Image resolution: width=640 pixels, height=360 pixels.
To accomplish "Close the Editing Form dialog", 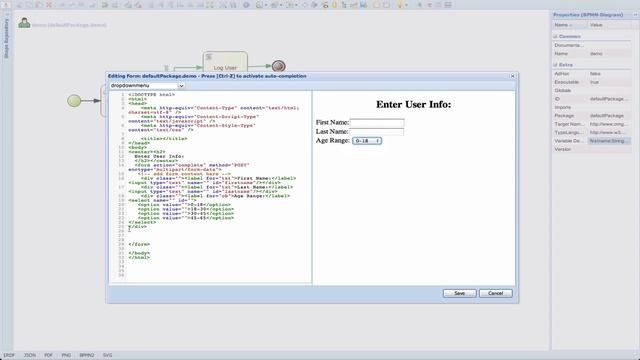I will point(513,76).
